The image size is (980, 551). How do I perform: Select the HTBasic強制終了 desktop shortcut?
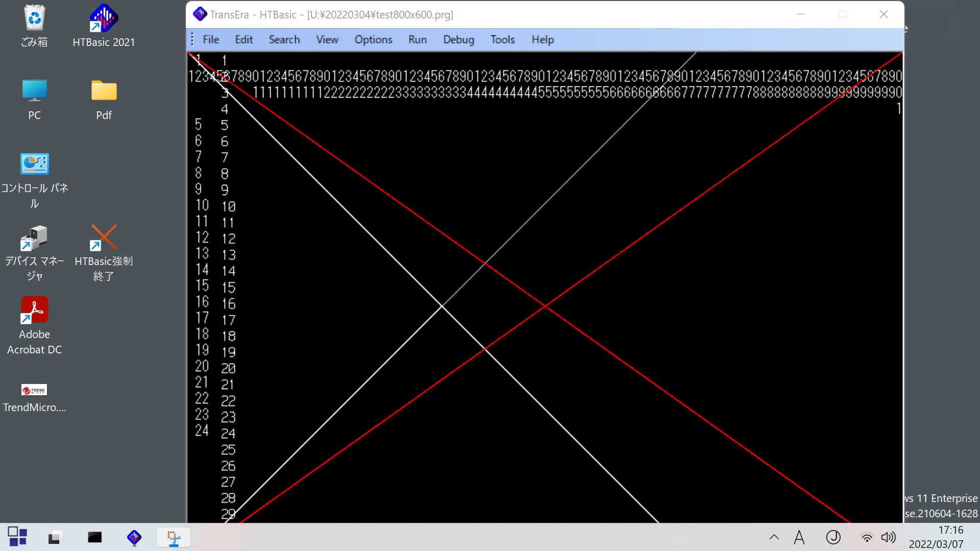(104, 254)
